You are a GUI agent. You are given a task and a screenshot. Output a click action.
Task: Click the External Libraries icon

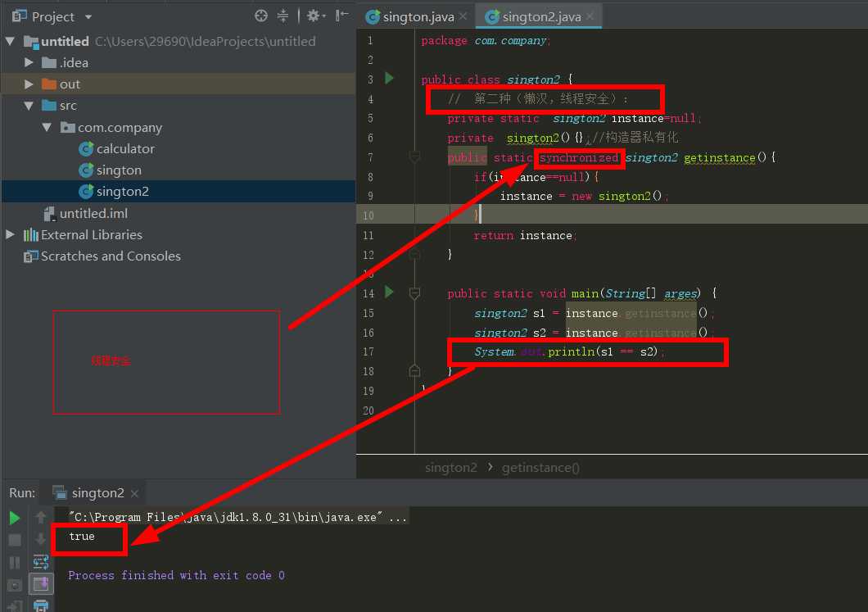tap(31, 235)
